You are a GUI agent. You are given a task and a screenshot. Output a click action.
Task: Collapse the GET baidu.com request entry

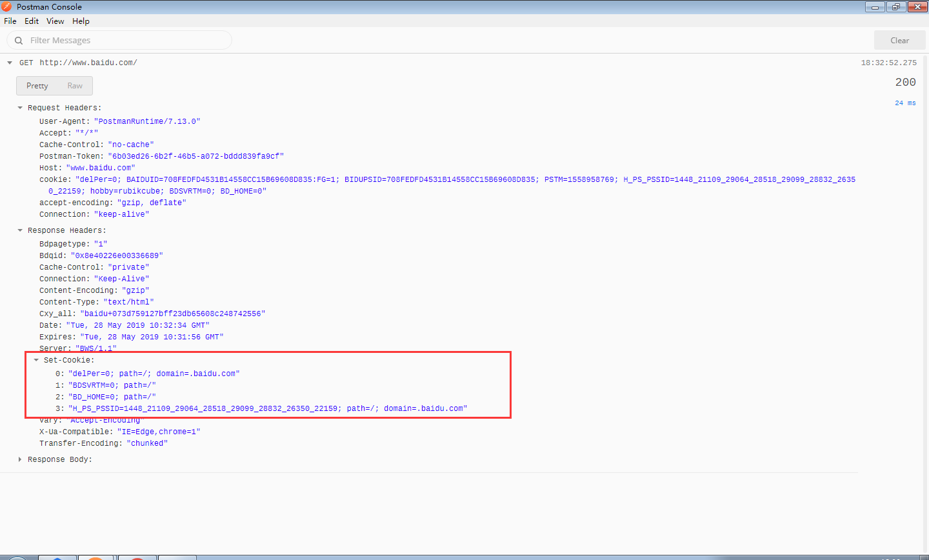[10, 63]
